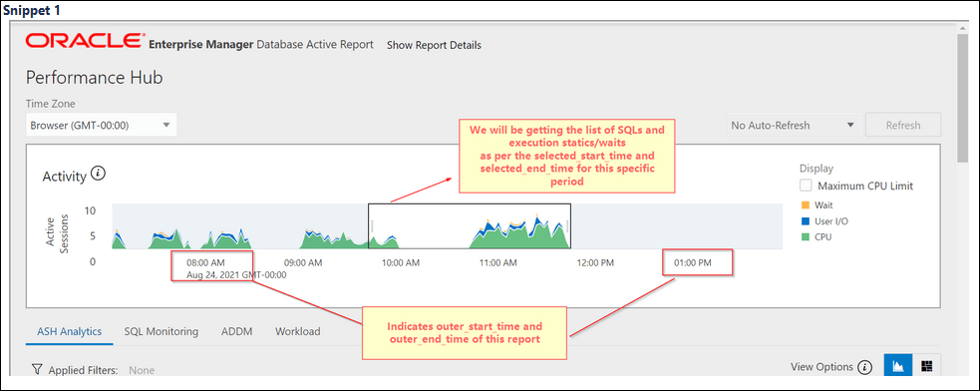Click the Applied Filters funnel icon
The height and width of the screenshot is (391, 980).
37,370
